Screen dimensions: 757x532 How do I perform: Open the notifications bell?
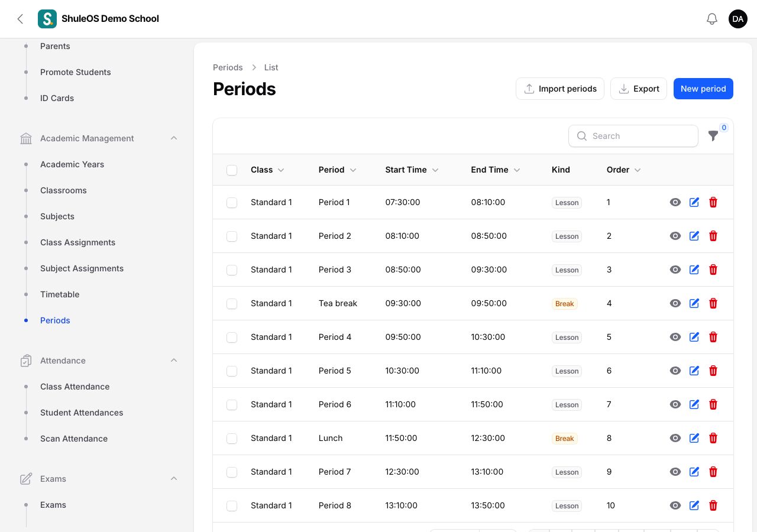pyautogui.click(x=712, y=19)
